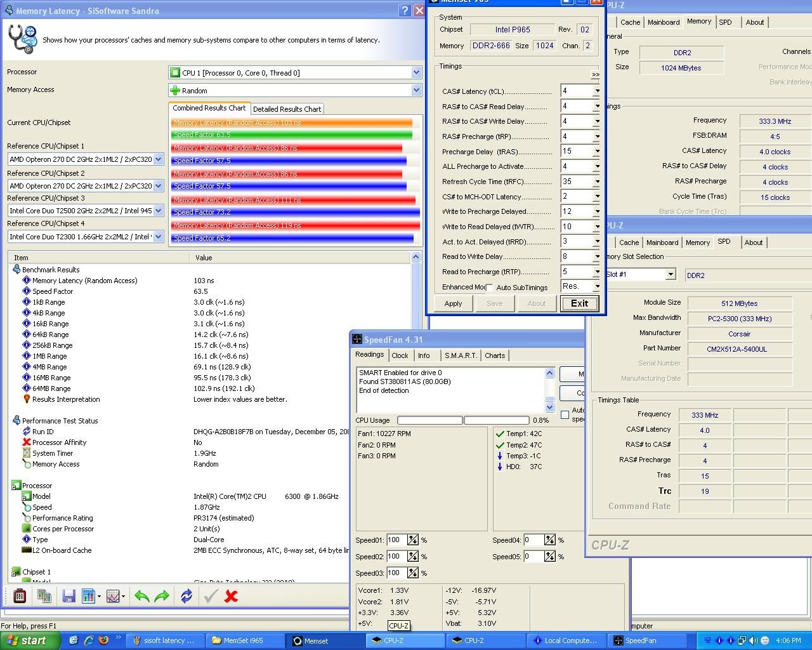Open the Processor dropdown in Sandra

click(x=416, y=73)
